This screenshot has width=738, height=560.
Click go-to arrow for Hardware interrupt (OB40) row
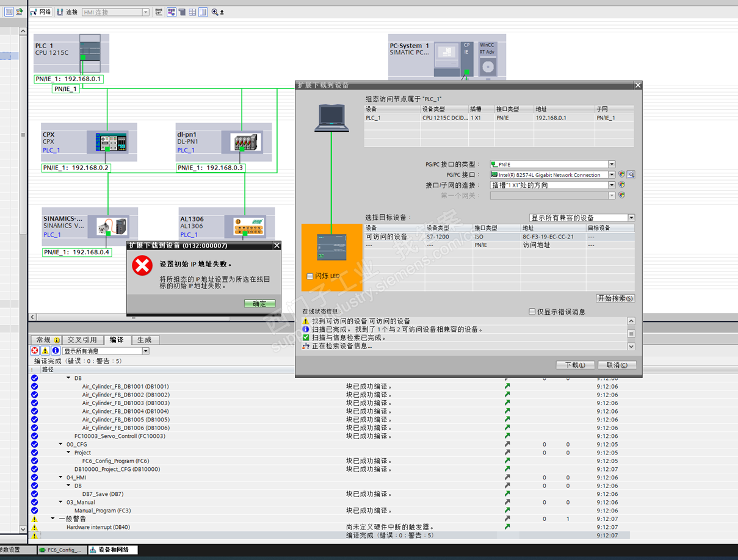click(x=507, y=527)
